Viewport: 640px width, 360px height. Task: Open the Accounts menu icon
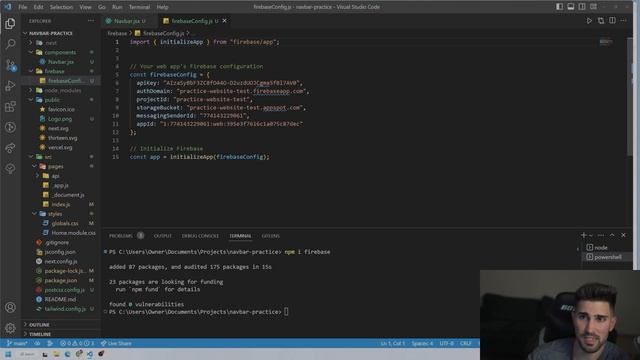click(x=10, y=307)
